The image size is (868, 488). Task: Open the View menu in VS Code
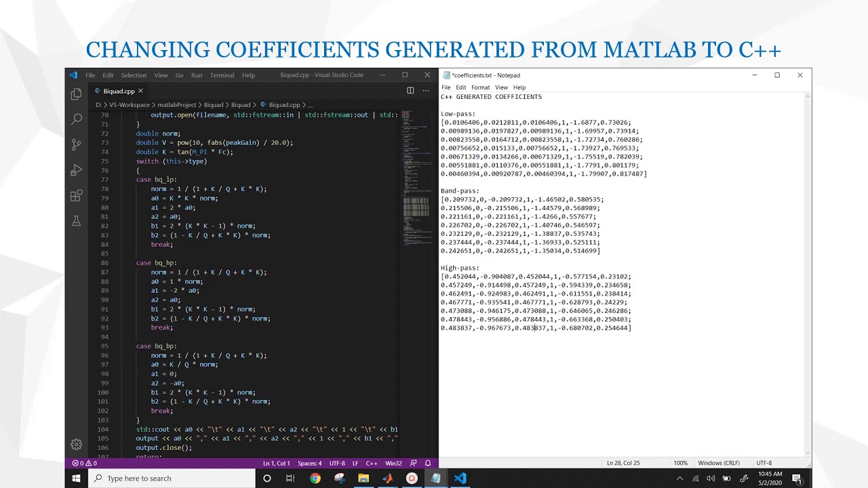(x=161, y=75)
